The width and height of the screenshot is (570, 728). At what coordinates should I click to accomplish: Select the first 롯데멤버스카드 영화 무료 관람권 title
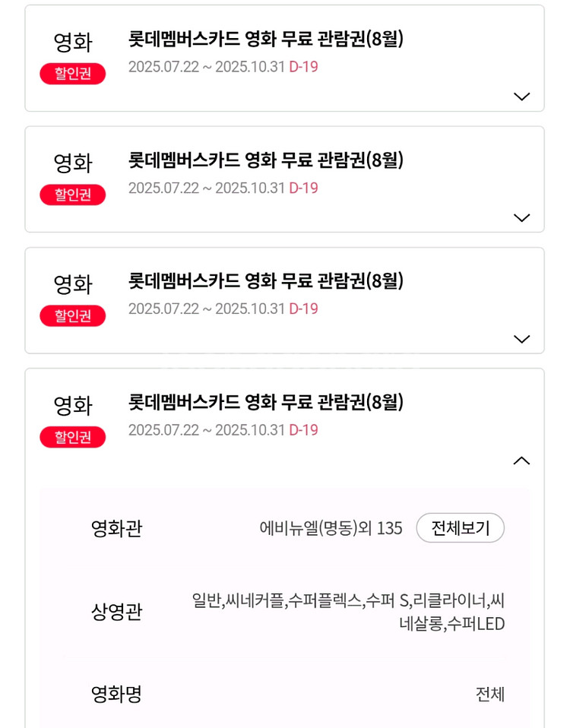[x=266, y=39]
